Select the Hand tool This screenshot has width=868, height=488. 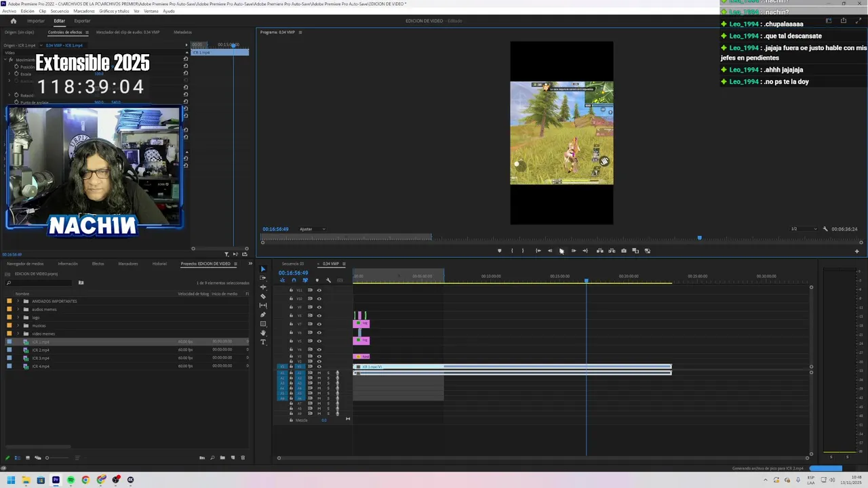point(264,333)
